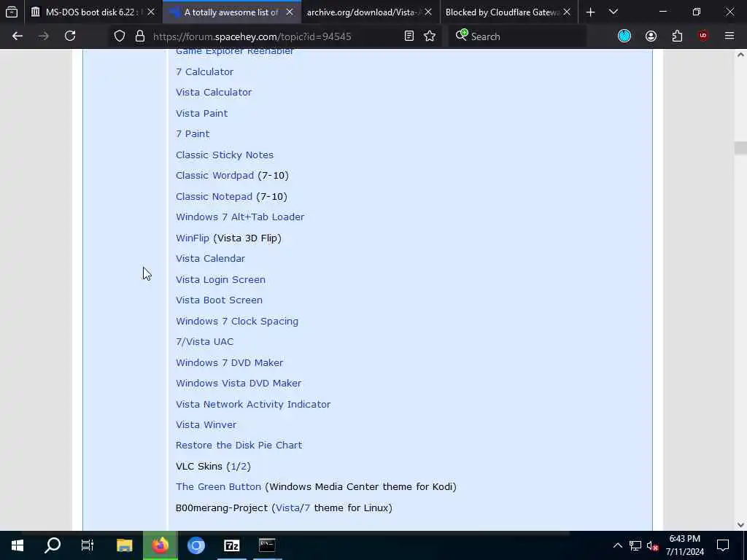Open Windows 7 Clock Spacing link
Screen dimensions: 747x560
coord(237,321)
